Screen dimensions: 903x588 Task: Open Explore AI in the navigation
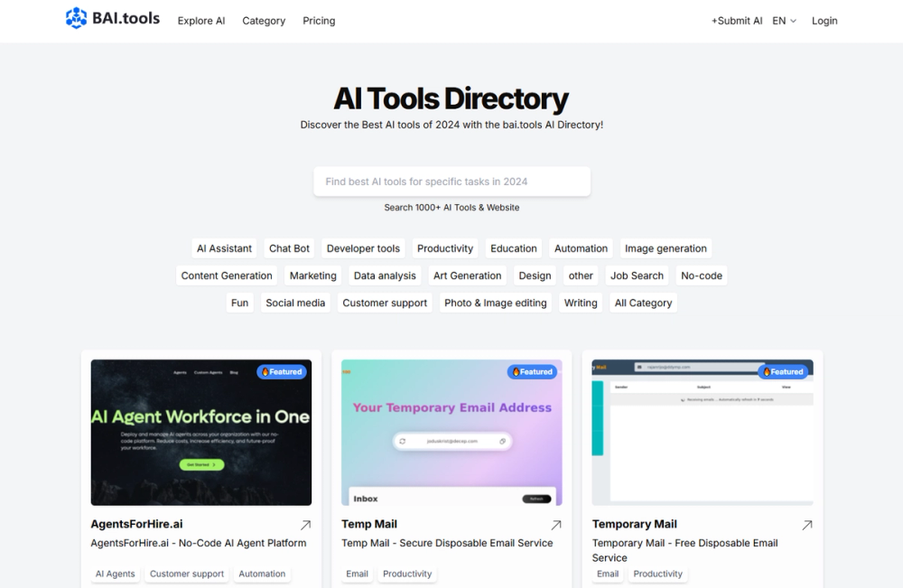[201, 21]
